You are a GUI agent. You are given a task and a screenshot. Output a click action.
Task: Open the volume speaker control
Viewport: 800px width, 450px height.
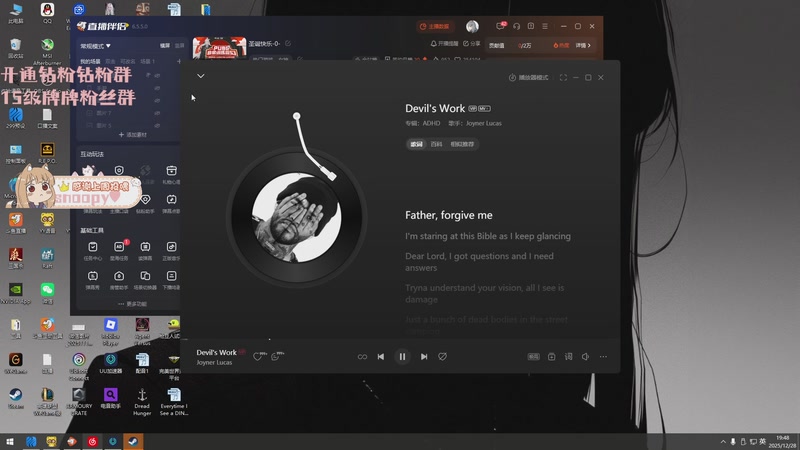(585, 357)
